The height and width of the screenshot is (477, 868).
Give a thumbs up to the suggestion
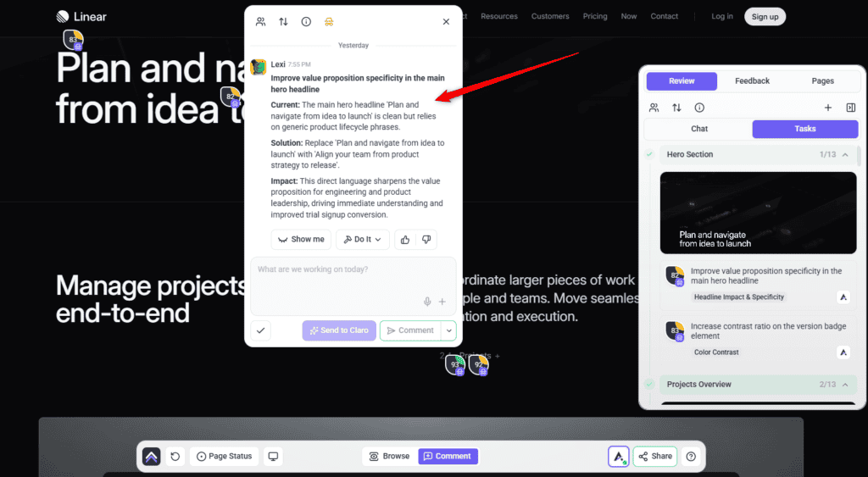point(405,240)
